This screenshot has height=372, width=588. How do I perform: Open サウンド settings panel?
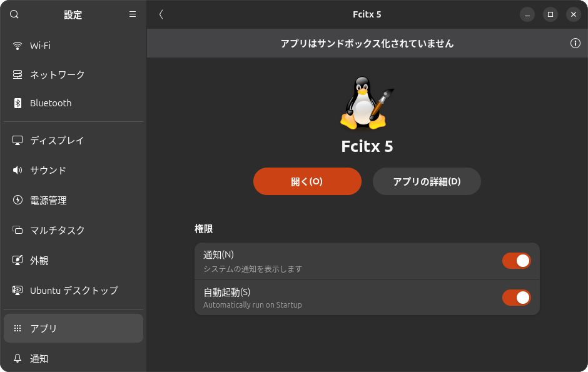coord(74,171)
